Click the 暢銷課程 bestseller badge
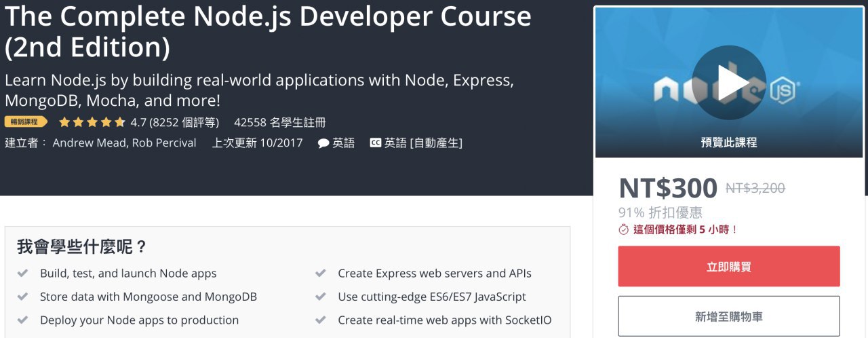 (26, 122)
